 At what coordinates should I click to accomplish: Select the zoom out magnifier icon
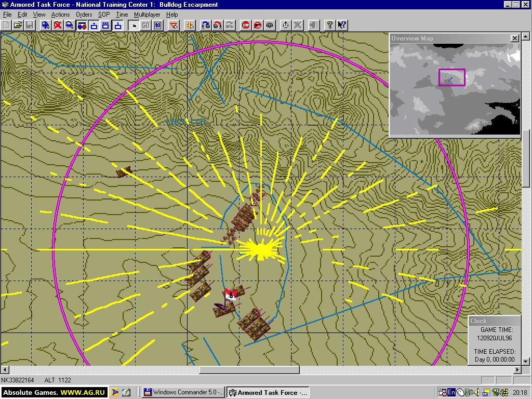70,25
